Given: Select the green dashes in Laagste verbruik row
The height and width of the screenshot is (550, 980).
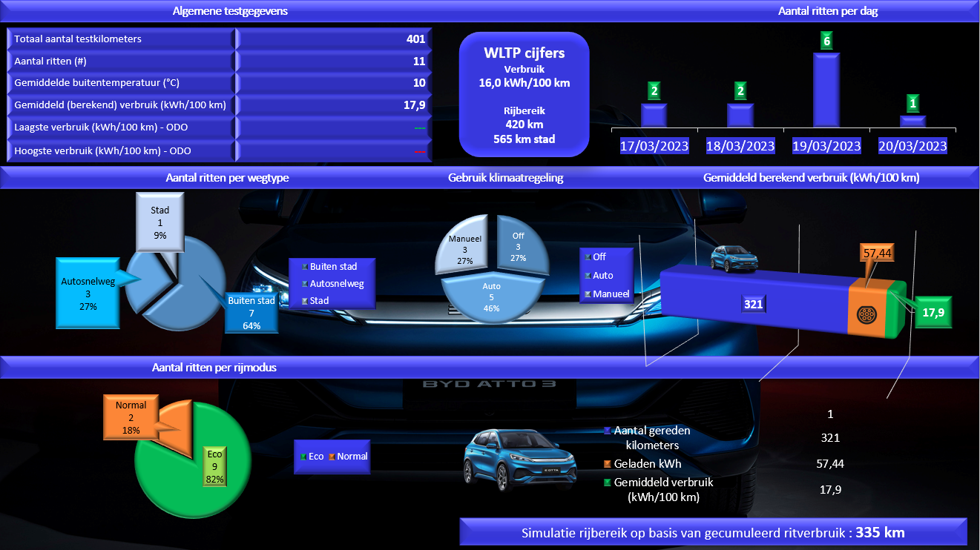Looking at the screenshot, I should 420,127.
